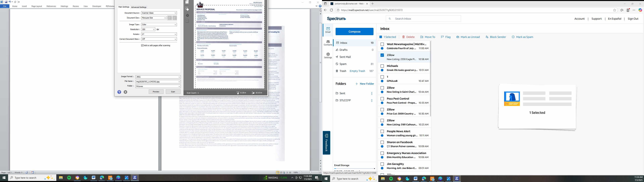Screen dimensions: 644x182
Task: Click the marquee eraser icon in preview toolbar
Action: (x=187, y=9)
